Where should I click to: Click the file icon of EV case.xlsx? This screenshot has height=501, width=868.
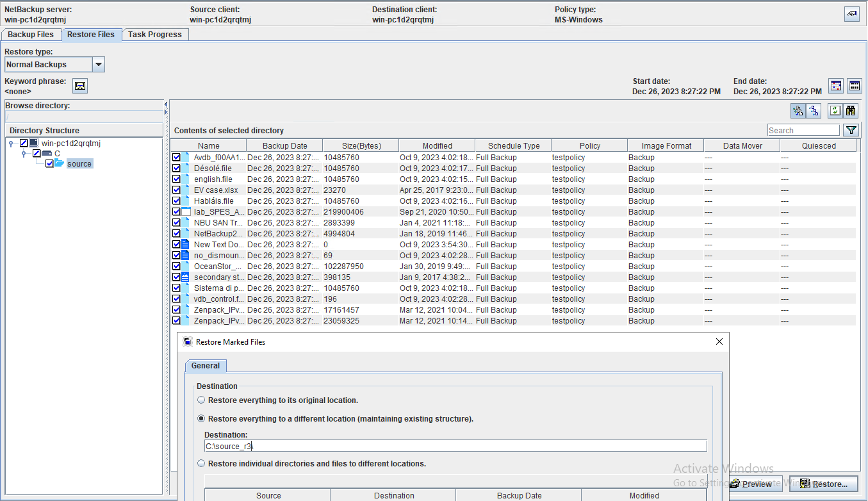(x=186, y=190)
